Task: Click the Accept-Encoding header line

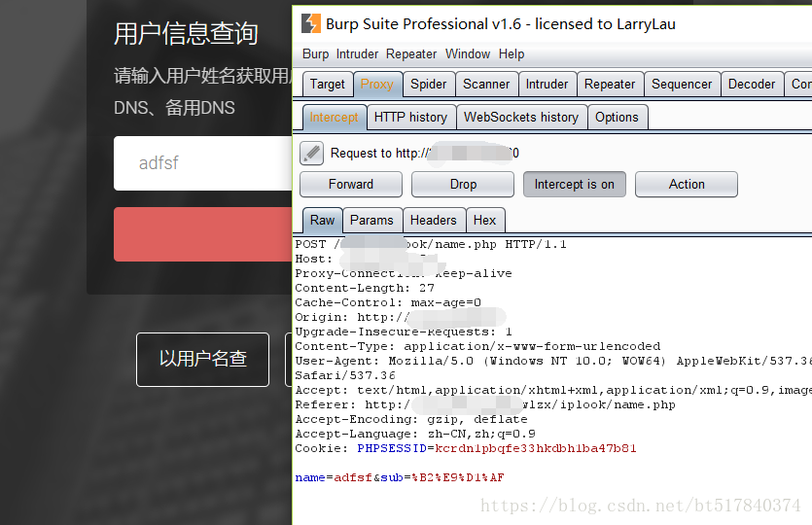Action: (x=411, y=419)
